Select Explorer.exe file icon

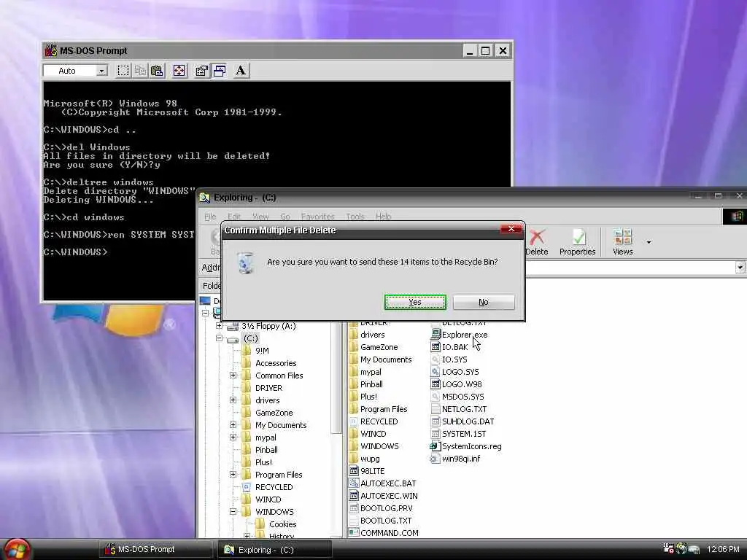coord(436,334)
